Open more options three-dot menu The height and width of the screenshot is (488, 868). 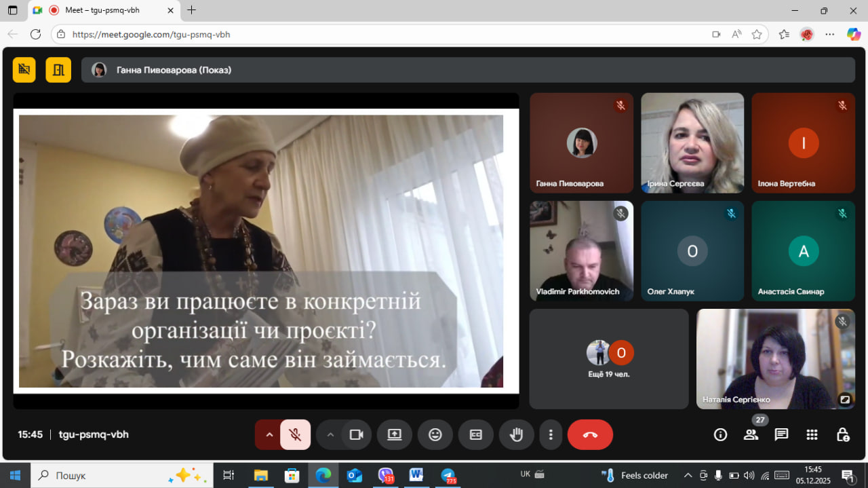[551, 435]
